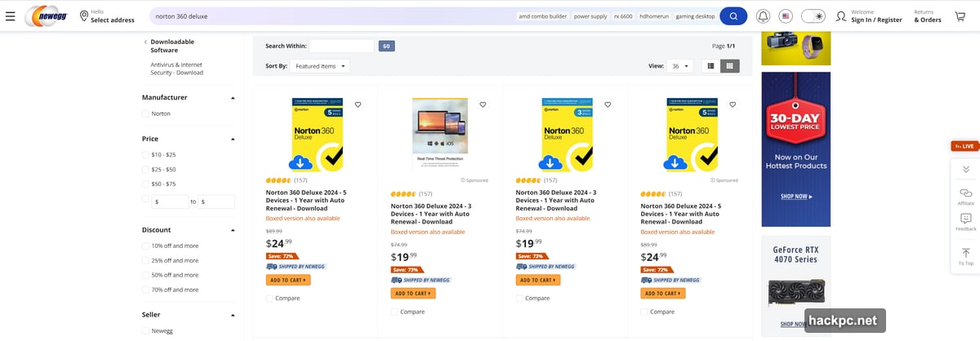The width and height of the screenshot is (980, 341).
Task: Wishlist heart on sponsored 3 Devices product
Action: pos(483,104)
